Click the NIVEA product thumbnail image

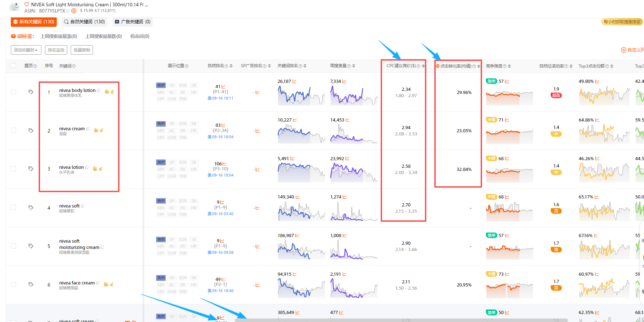tap(15, 7)
